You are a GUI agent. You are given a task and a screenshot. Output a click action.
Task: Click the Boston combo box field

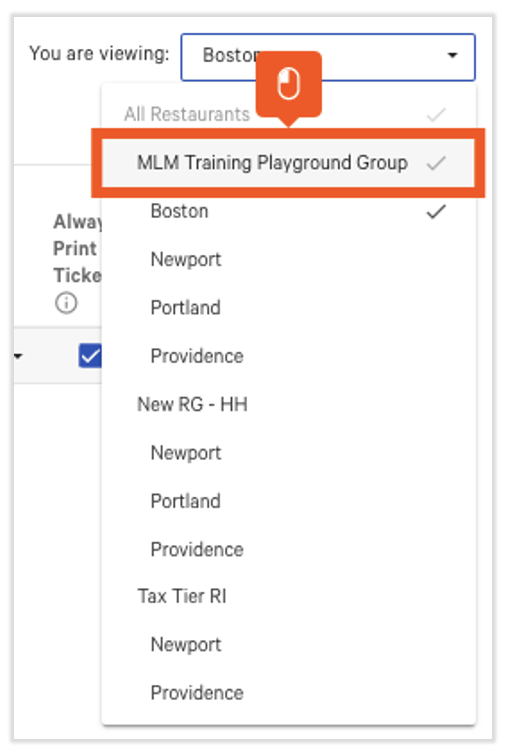[328, 57]
